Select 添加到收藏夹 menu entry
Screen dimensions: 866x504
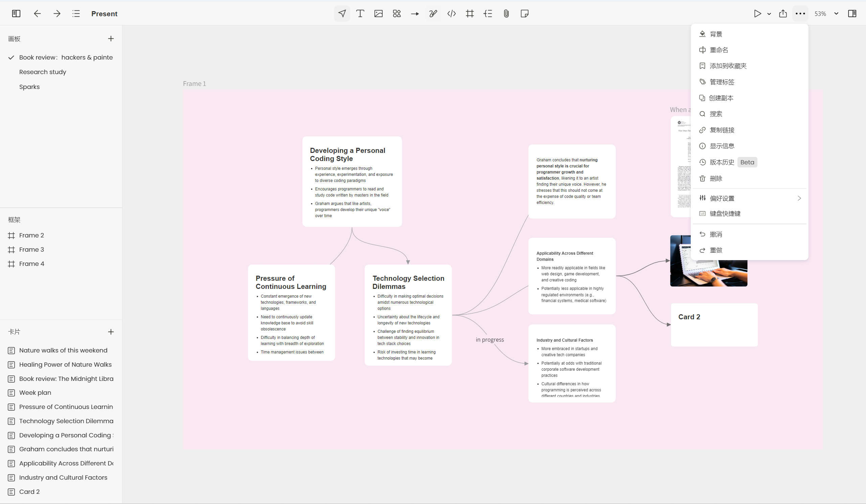(749, 66)
